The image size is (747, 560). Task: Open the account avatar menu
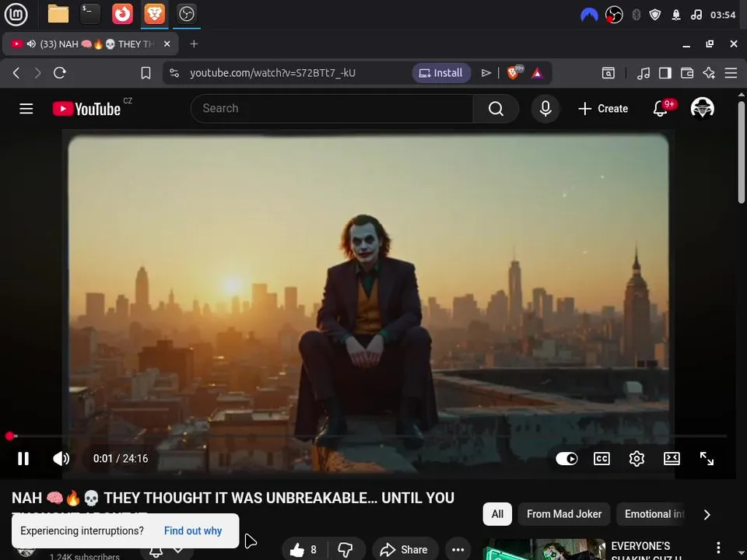point(702,108)
